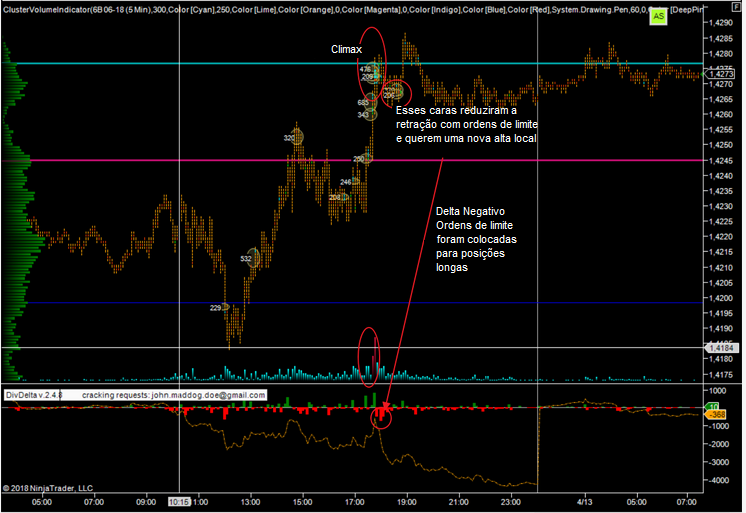The height and width of the screenshot is (513, 746).
Task: Click the green AS button
Action: (658, 17)
